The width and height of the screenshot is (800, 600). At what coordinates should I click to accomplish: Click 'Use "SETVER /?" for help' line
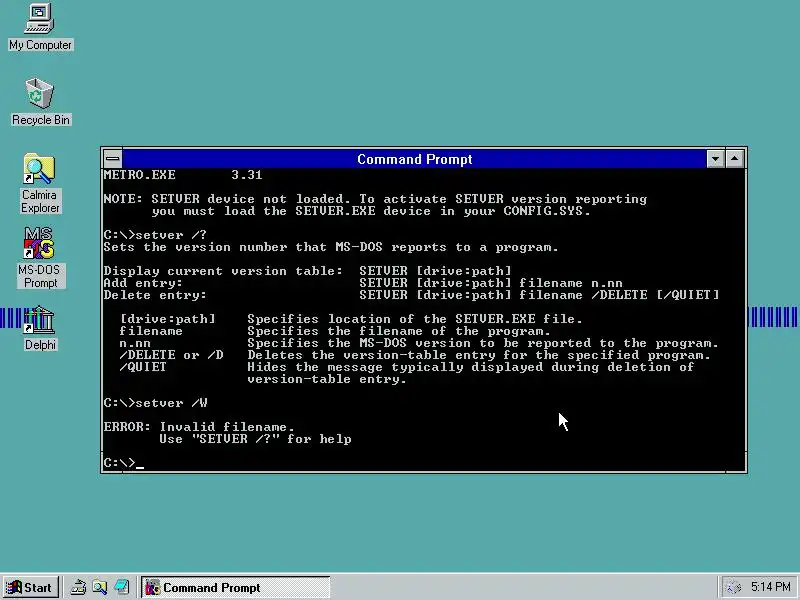point(255,439)
